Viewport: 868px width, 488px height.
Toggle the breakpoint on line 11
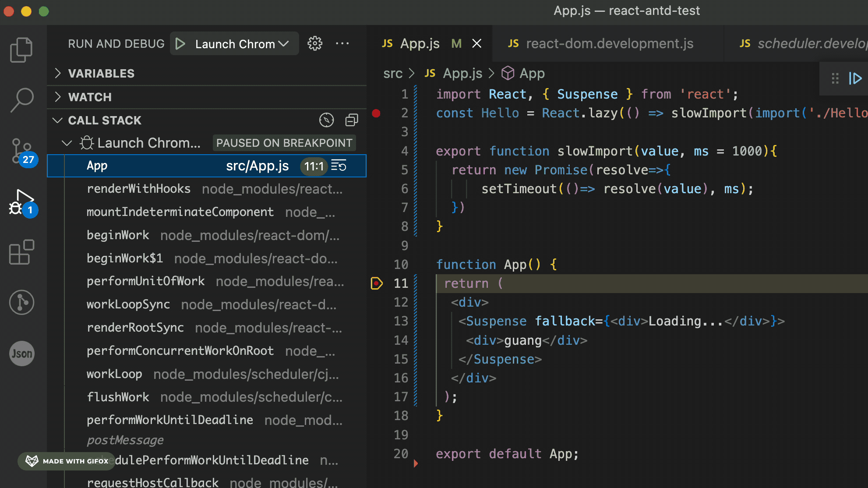pyautogui.click(x=376, y=283)
